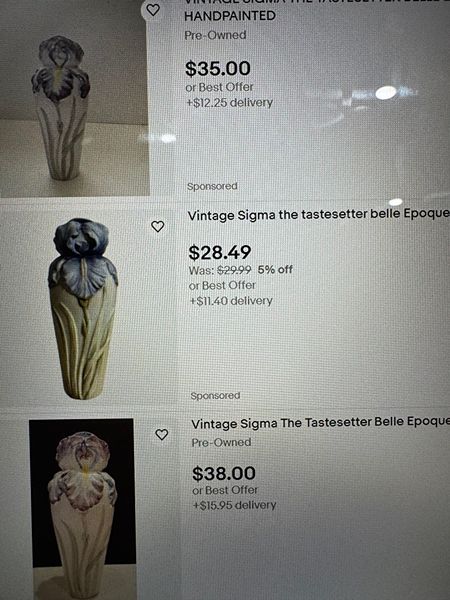The height and width of the screenshot is (600, 450).
Task: Select the $38.00 price
Action: pos(224,473)
